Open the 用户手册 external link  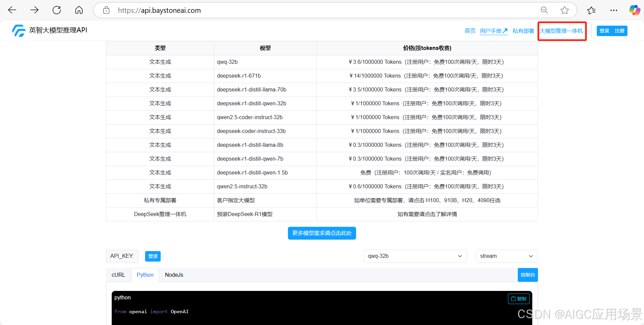(494, 31)
